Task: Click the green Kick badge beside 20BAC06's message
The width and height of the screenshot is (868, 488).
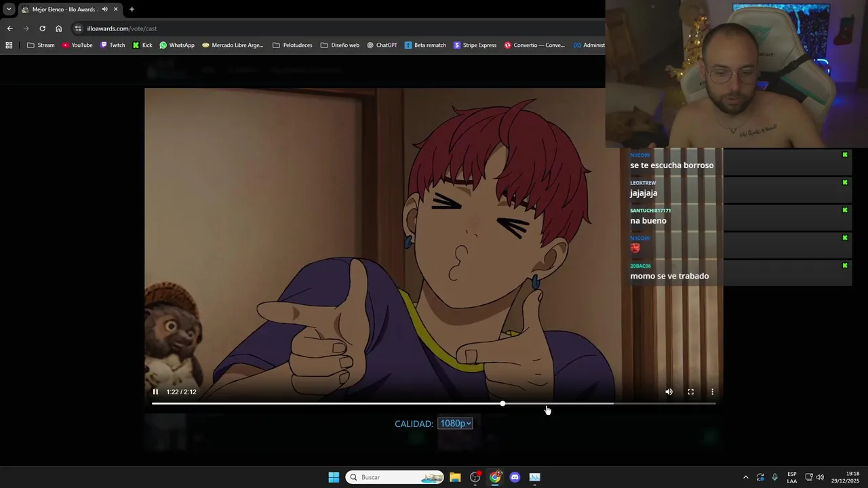Action: tap(845, 266)
